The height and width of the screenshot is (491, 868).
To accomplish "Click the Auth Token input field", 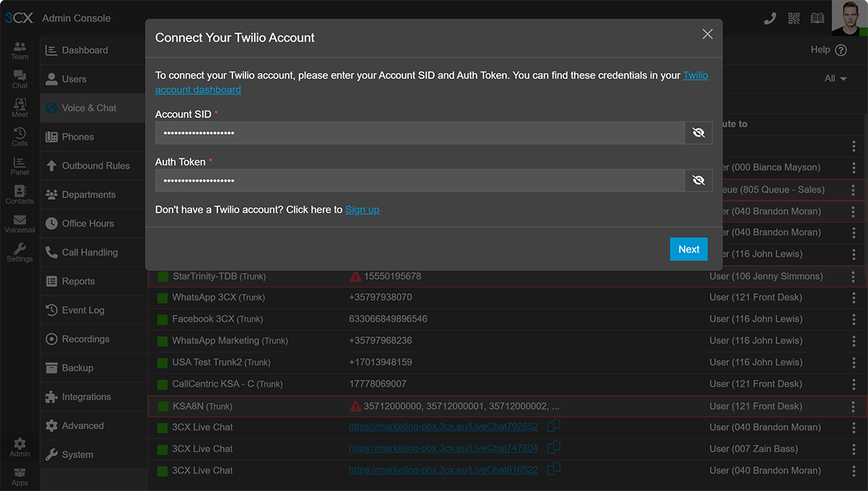I will tap(420, 181).
